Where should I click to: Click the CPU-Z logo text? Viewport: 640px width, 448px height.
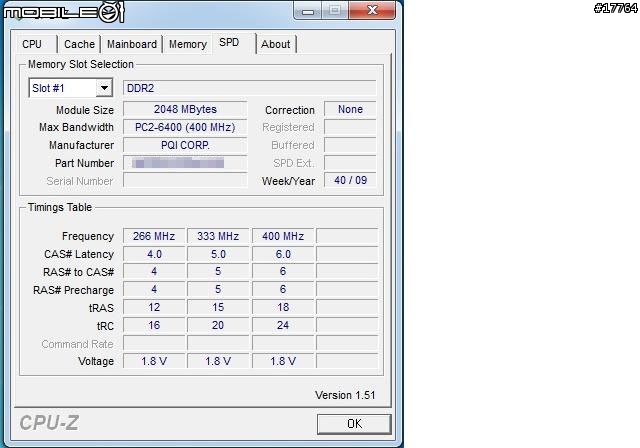(49, 423)
